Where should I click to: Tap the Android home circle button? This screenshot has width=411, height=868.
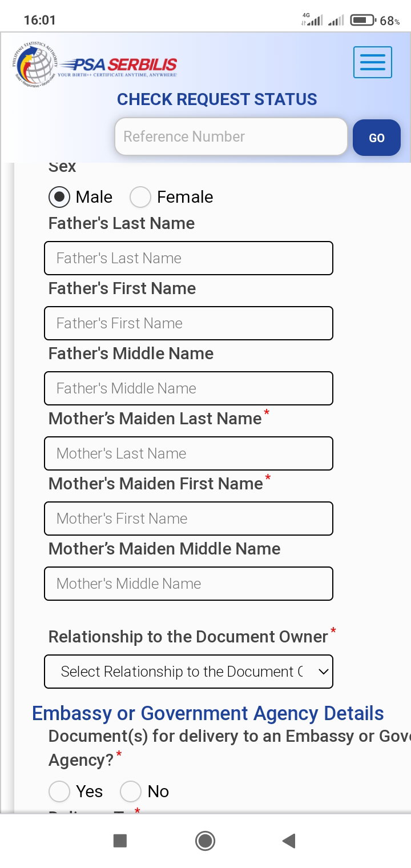click(x=205, y=841)
